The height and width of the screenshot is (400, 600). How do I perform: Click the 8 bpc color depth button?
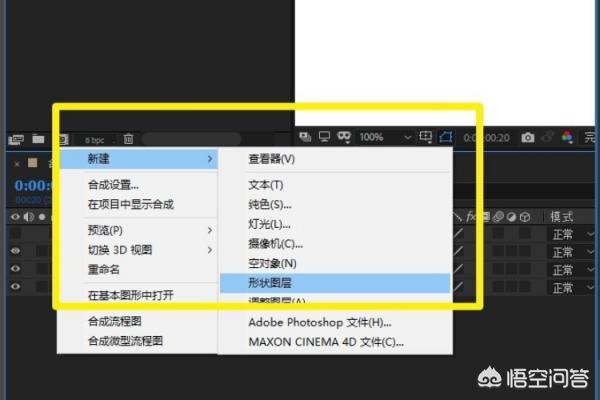[95, 140]
